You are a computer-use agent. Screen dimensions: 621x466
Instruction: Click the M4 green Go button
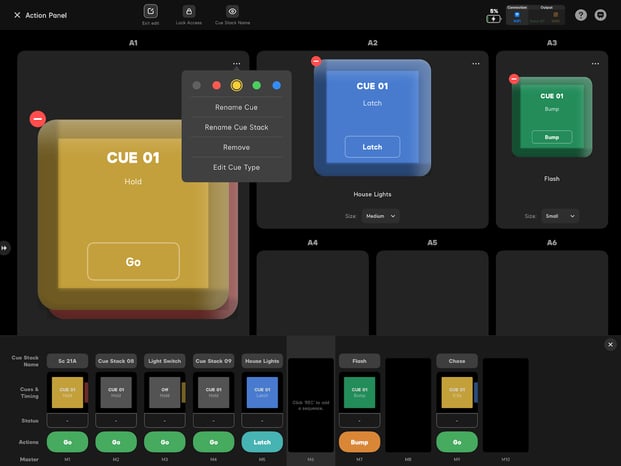[x=213, y=442]
